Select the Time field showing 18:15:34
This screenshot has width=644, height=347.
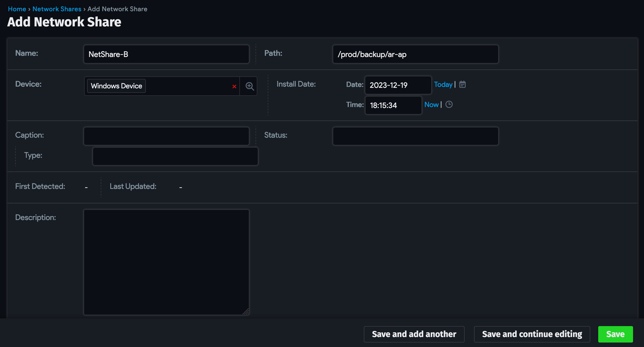tap(393, 105)
